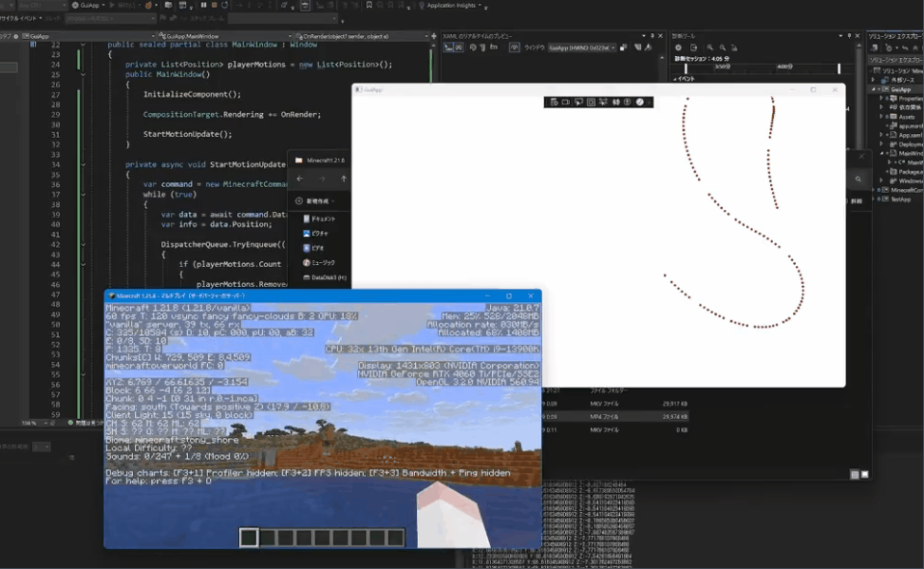Collapse the MainWindow class fold at line 22
Image resolution: width=924 pixels, height=569 pixels.
[83, 45]
